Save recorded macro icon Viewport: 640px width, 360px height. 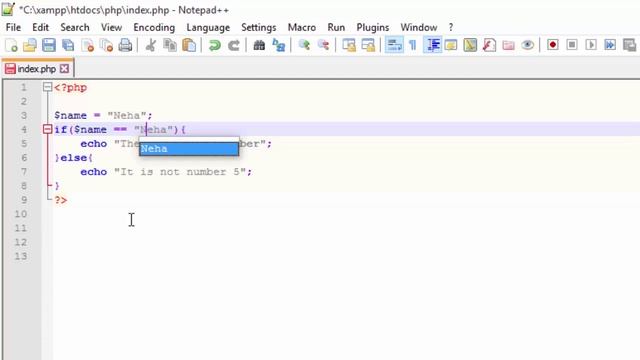pyautogui.click(x=629, y=45)
